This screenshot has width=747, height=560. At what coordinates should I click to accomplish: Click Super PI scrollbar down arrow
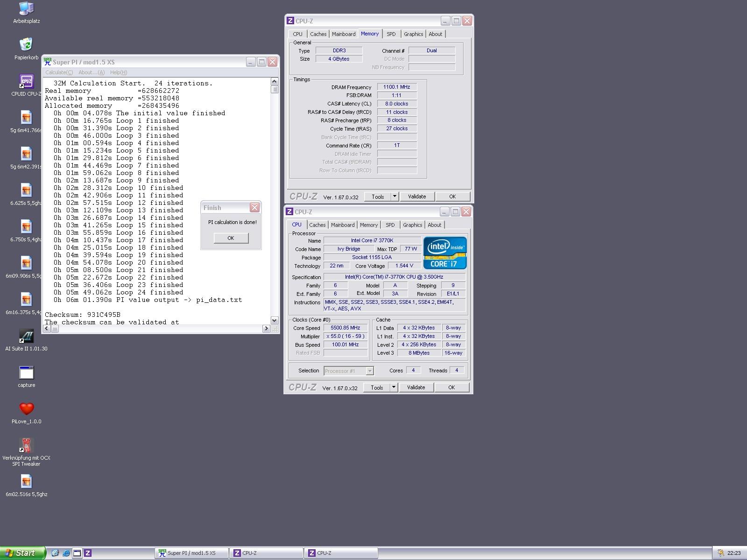coord(275,320)
